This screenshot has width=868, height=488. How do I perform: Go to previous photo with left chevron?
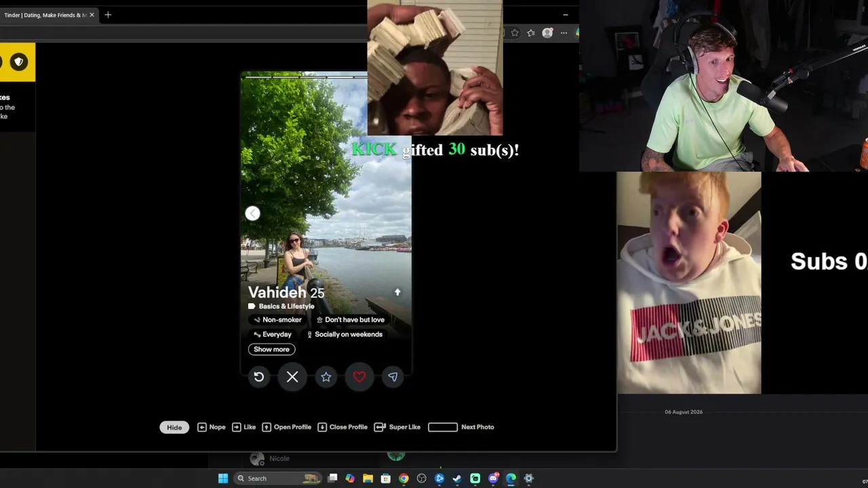point(252,213)
